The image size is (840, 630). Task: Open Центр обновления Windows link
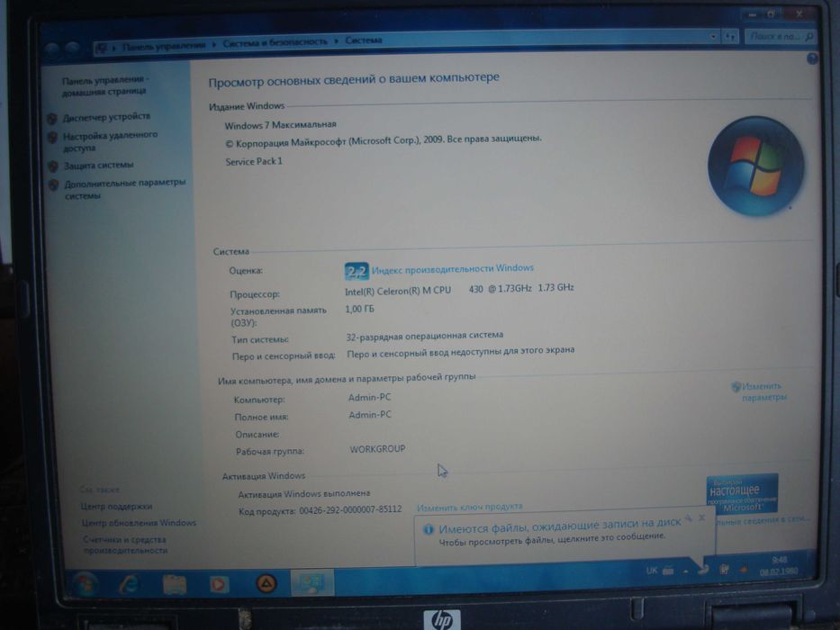tap(139, 522)
